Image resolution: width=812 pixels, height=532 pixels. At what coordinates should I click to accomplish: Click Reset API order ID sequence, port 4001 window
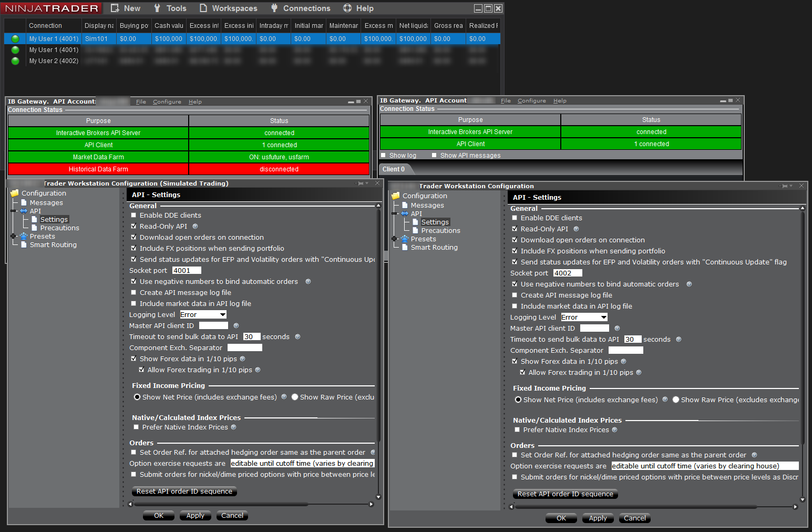pos(184,492)
